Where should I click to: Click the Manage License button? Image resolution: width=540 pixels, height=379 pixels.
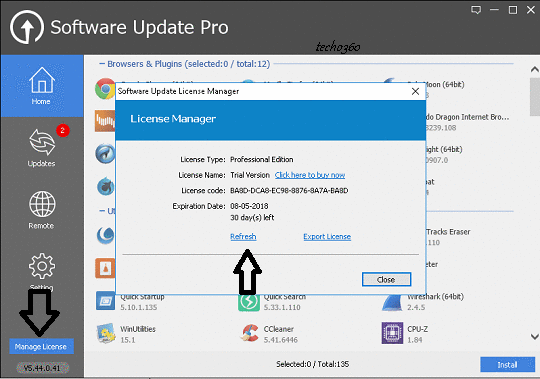click(41, 347)
